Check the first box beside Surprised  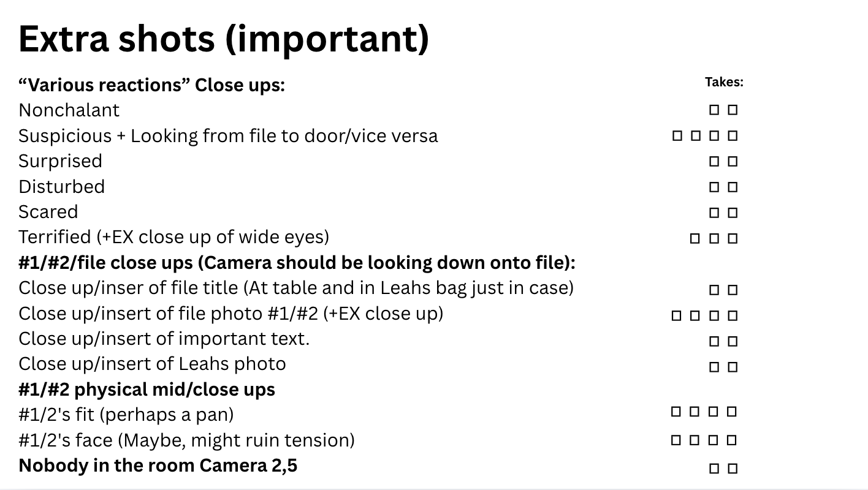click(x=714, y=162)
